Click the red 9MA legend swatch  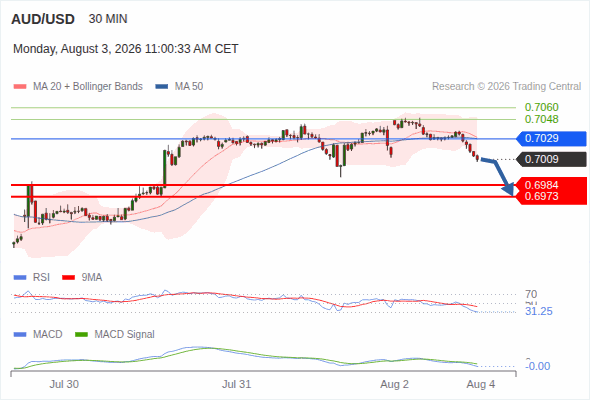click(x=68, y=278)
